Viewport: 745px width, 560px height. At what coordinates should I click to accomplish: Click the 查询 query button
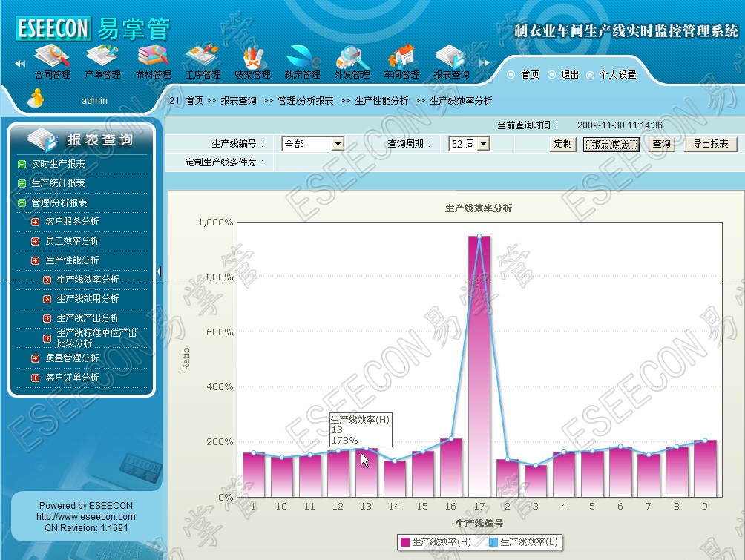tap(661, 144)
